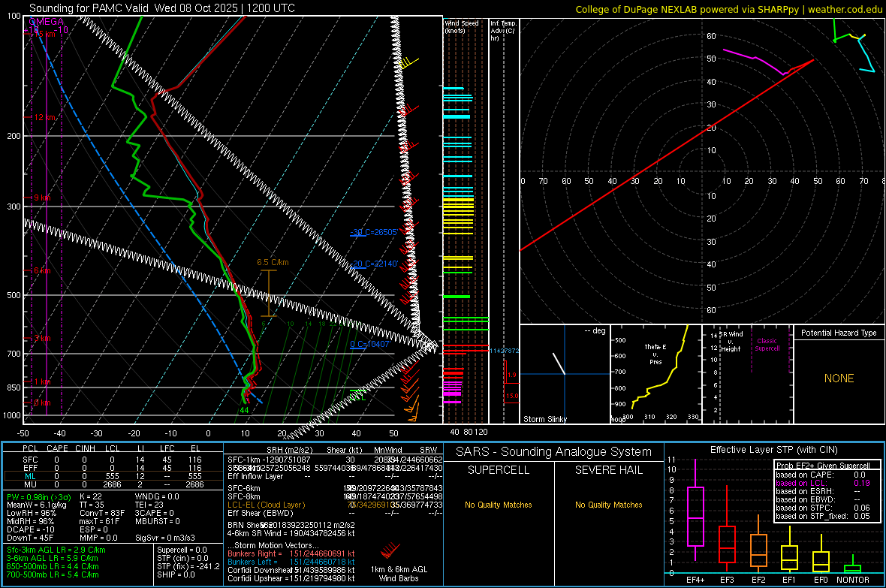Screen dimensions: 886x588
Task: Click the -30 C=26505' level label
Action: click(374, 232)
